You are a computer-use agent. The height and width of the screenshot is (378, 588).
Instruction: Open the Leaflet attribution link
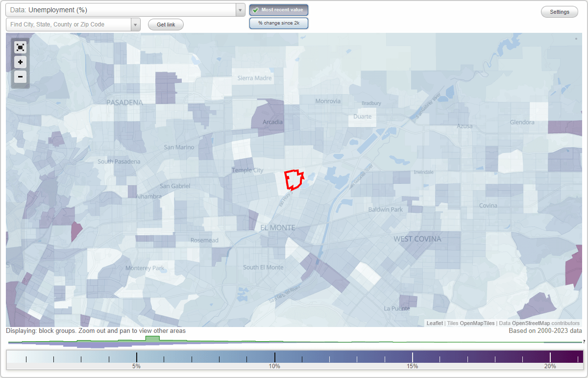435,323
